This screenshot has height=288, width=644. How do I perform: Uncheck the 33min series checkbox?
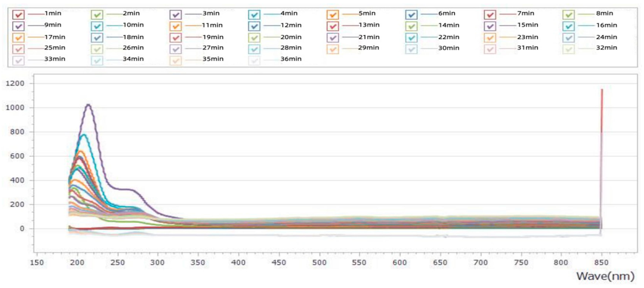click(18, 61)
